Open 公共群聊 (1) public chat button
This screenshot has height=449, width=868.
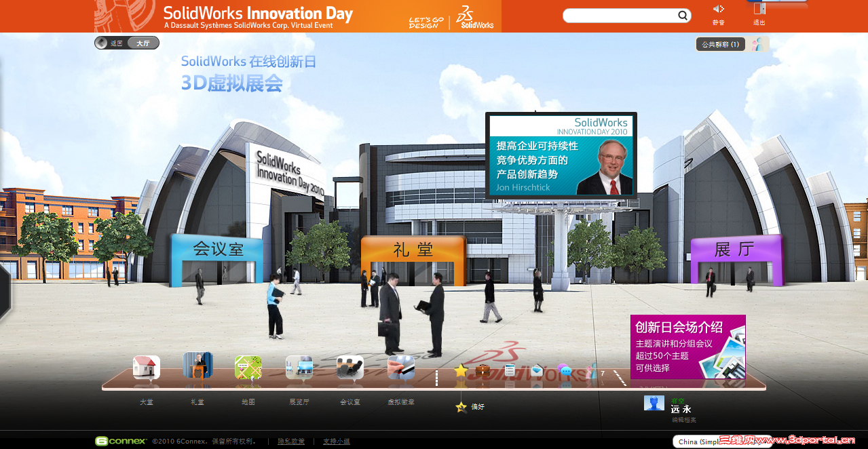pos(721,44)
